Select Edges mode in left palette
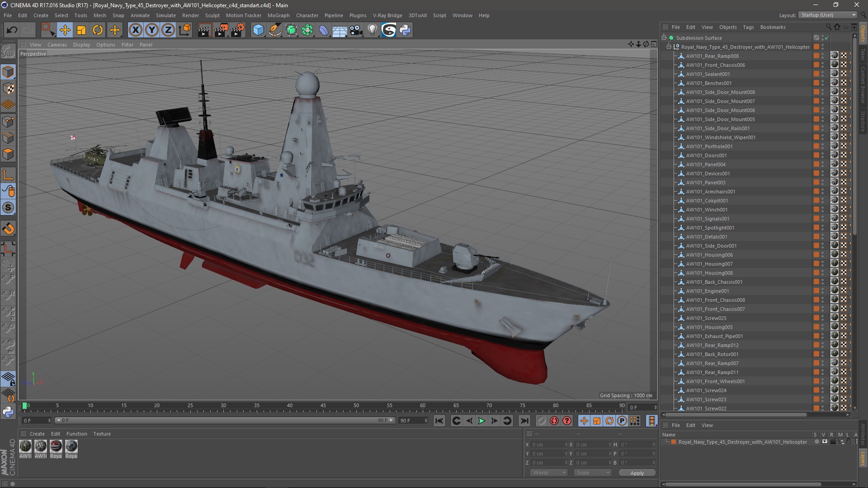Screen dimensions: 868x488 (8, 138)
